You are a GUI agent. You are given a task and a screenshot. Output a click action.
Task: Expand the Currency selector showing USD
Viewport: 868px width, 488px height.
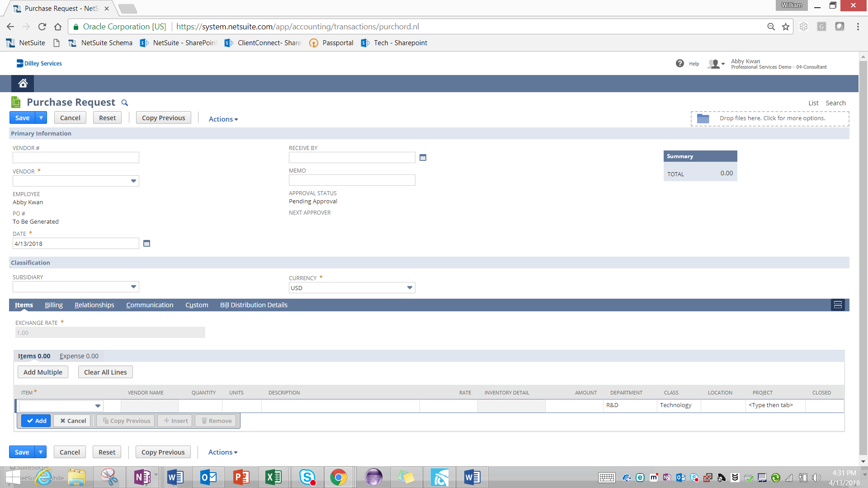click(x=410, y=287)
